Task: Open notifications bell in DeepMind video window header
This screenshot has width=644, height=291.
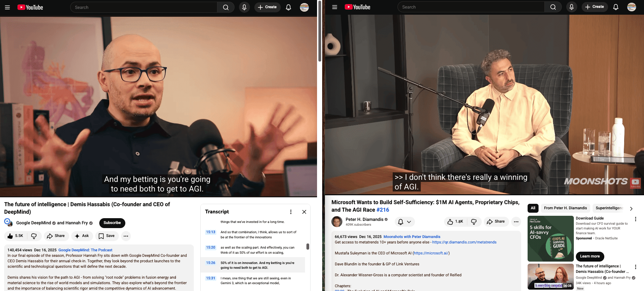Action: coord(288,7)
